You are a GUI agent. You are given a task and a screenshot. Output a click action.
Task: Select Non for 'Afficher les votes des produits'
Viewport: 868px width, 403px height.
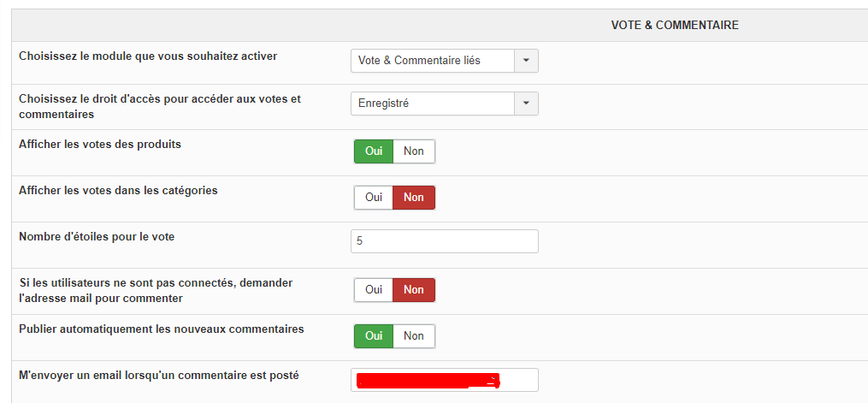pos(414,151)
